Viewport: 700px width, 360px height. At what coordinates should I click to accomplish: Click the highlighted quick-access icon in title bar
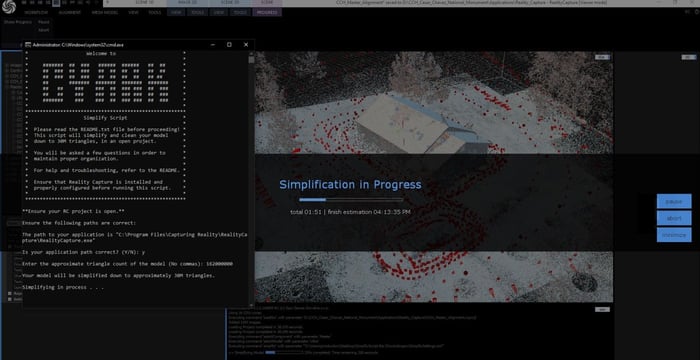[x=56, y=3]
